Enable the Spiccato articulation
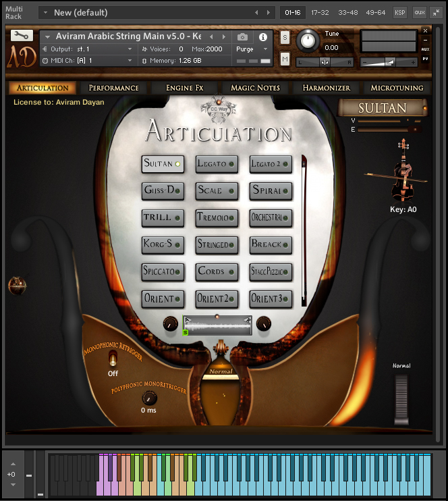The width and height of the screenshot is (448, 501). coord(163,272)
